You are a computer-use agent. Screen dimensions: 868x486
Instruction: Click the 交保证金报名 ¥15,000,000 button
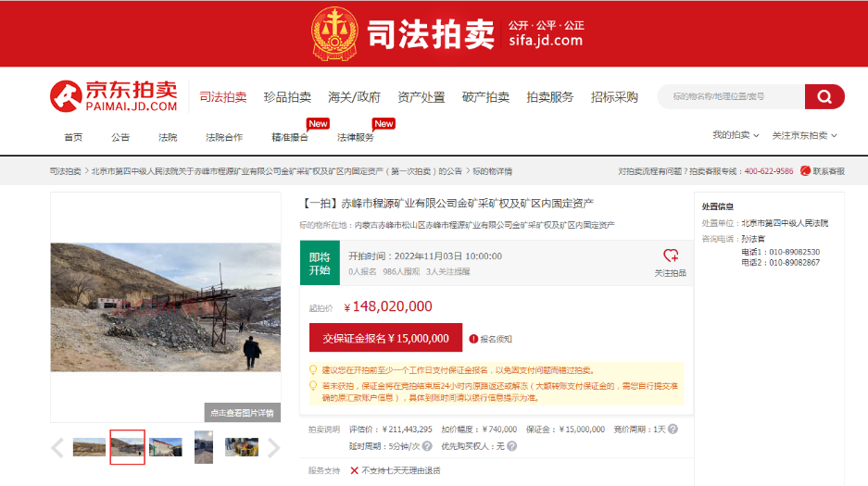[385, 338]
